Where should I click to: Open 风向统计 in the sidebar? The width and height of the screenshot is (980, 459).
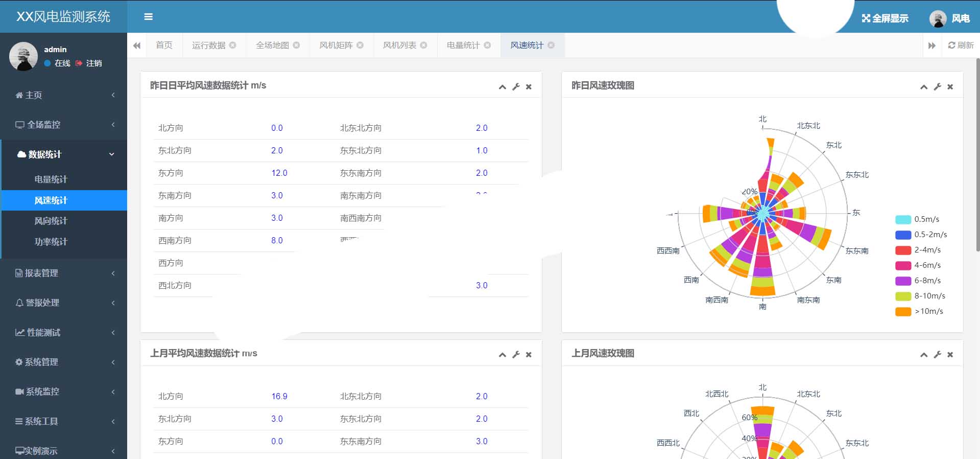tap(51, 221)
